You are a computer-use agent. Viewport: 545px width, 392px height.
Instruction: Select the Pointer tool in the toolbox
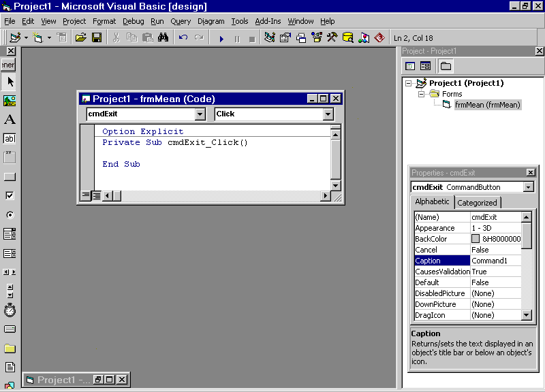point(10,82)
